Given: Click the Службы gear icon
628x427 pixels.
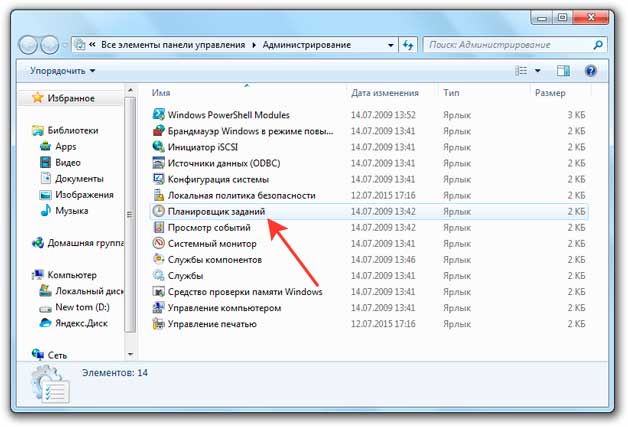Looking at the screenshot, I should (159, 275).
